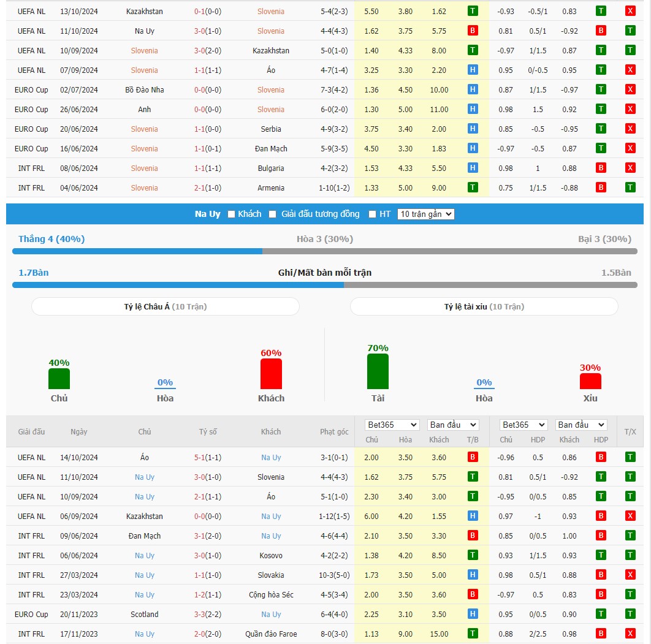This screenshot has width=651, height=644.
Task: Click the T/X column header
Action: tap(630, 431)
